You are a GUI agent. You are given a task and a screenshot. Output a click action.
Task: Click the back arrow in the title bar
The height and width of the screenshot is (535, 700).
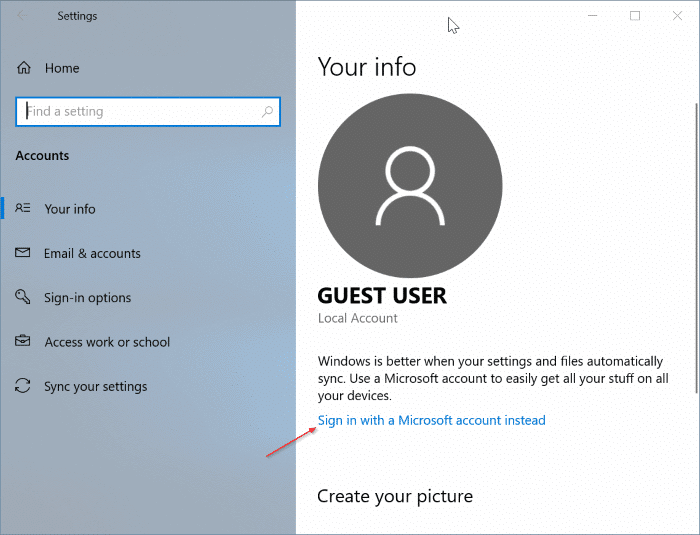pyautogui.click(x=21, y=16)
